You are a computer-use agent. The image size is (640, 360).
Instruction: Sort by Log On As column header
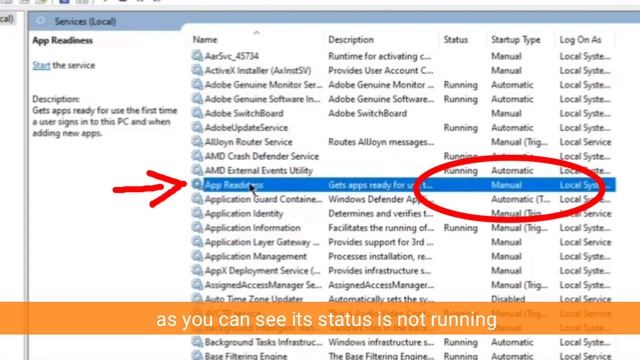click(x=580, y=40)
